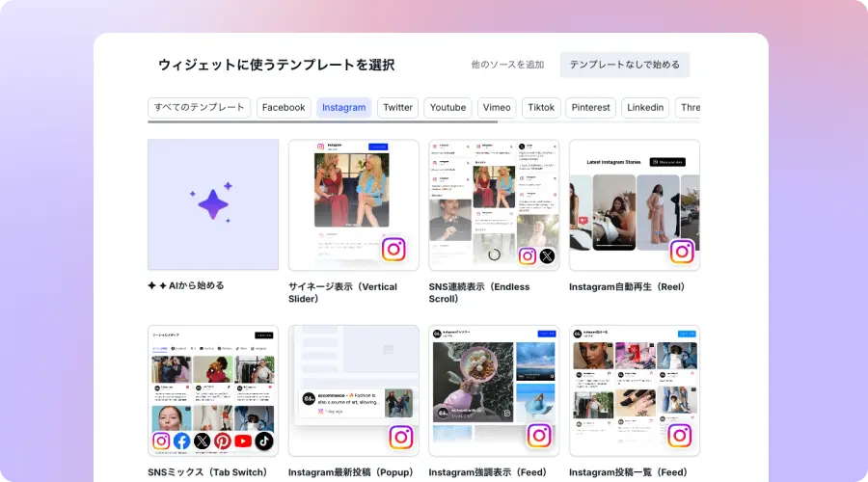Open the Pinterest filter tab
This screenshot has height=482, width=868.
point(590,107)
